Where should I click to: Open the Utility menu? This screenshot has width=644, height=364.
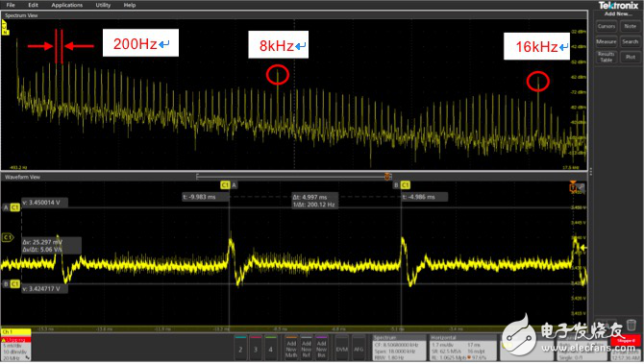pos(103,5)
